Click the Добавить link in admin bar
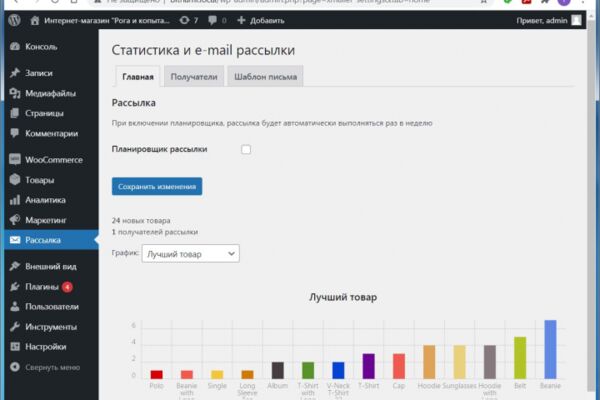600x400 pixels. pos(267,21)
